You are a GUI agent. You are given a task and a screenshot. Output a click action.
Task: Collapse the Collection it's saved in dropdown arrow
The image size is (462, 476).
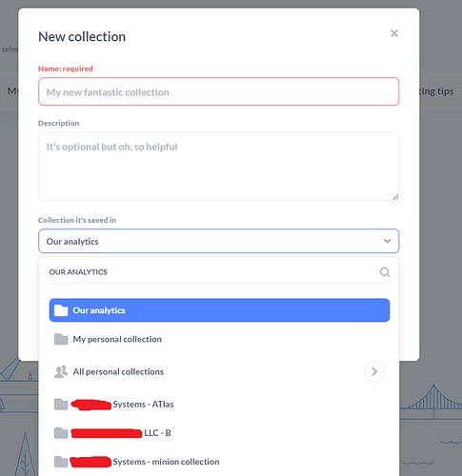[387, 241]
